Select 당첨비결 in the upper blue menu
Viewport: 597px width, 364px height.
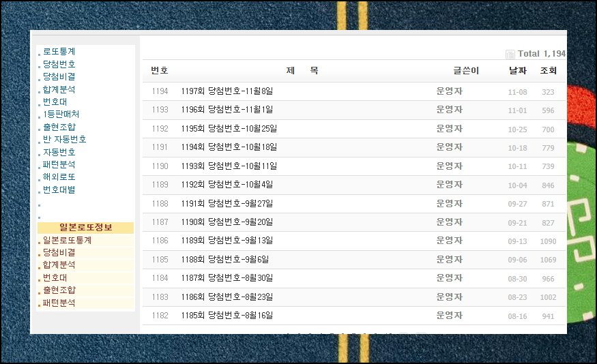pos(59,76)
